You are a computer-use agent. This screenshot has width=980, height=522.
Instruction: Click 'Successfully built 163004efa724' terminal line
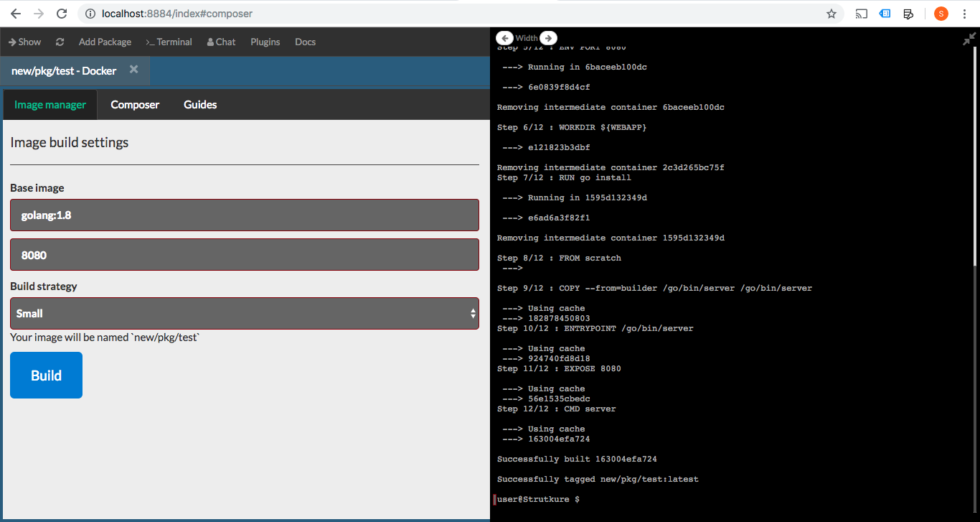tap(577, 459)
